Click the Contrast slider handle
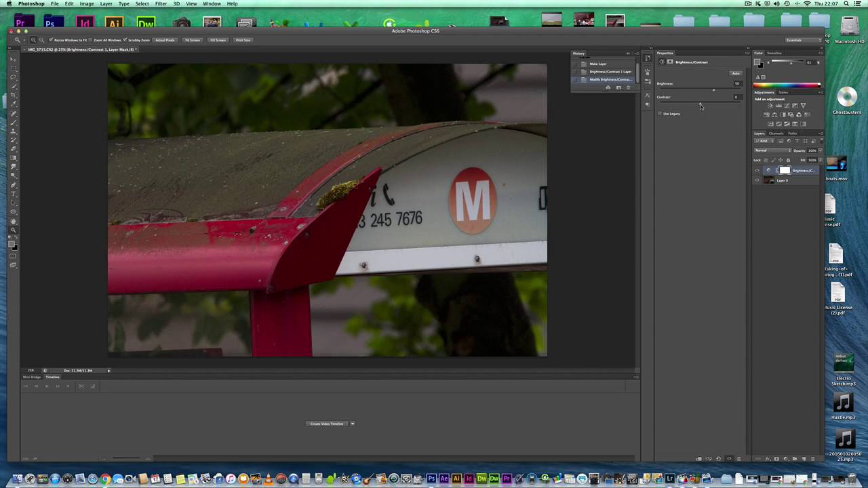 [x=700, y=104]
